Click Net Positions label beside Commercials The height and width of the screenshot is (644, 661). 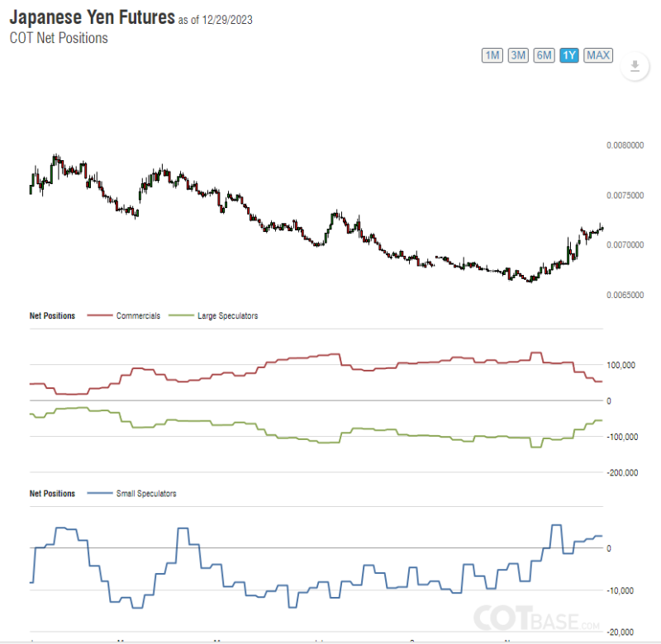pyautogui.click(x=52, y=316)
